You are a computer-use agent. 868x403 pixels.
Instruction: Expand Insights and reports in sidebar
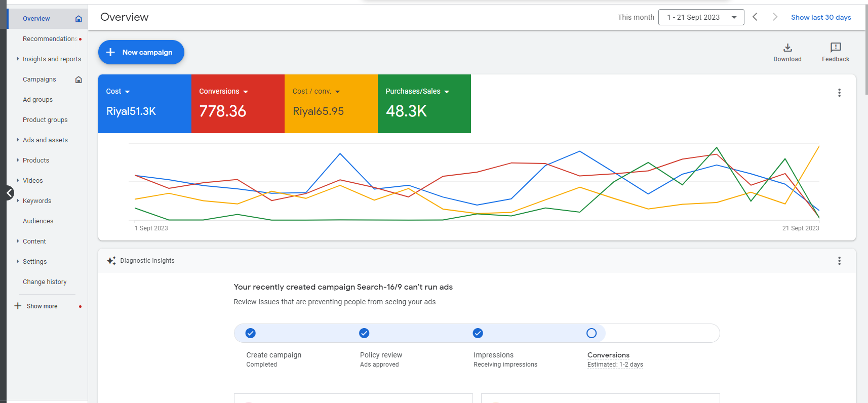point(52,59)
